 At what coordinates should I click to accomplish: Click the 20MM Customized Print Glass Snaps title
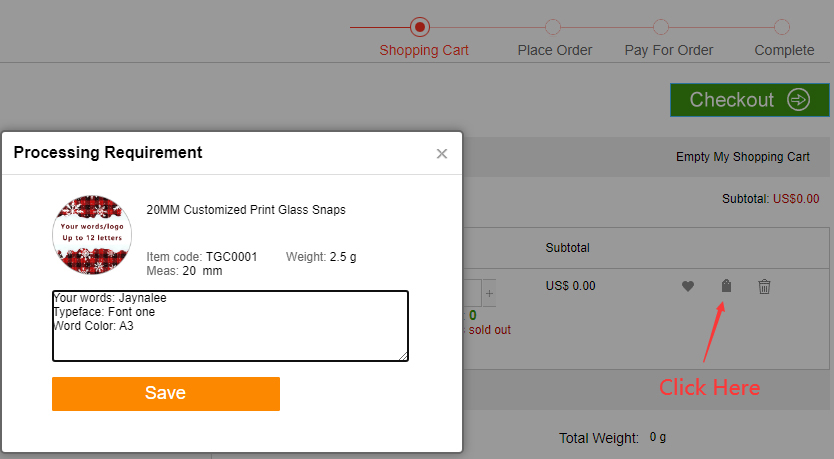pos(245,210)
